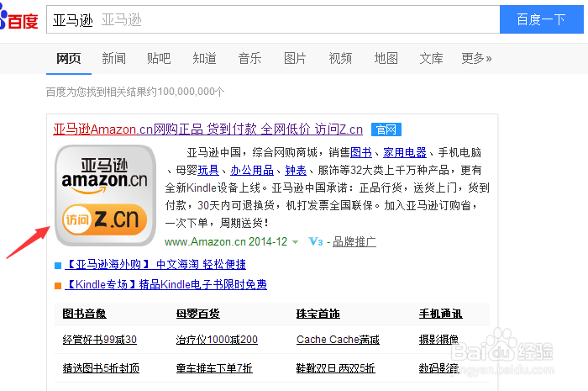Click the www.Amazon.cn 2014-12 URL text

226,241
